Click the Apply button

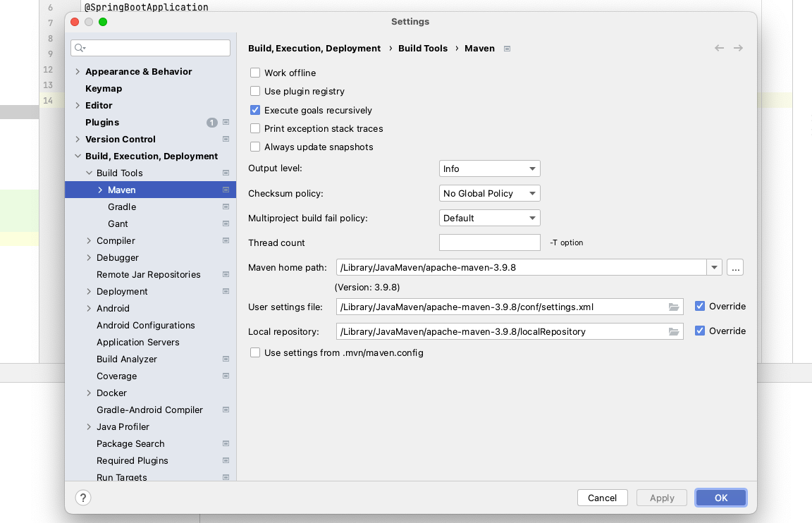click(662, 498)
